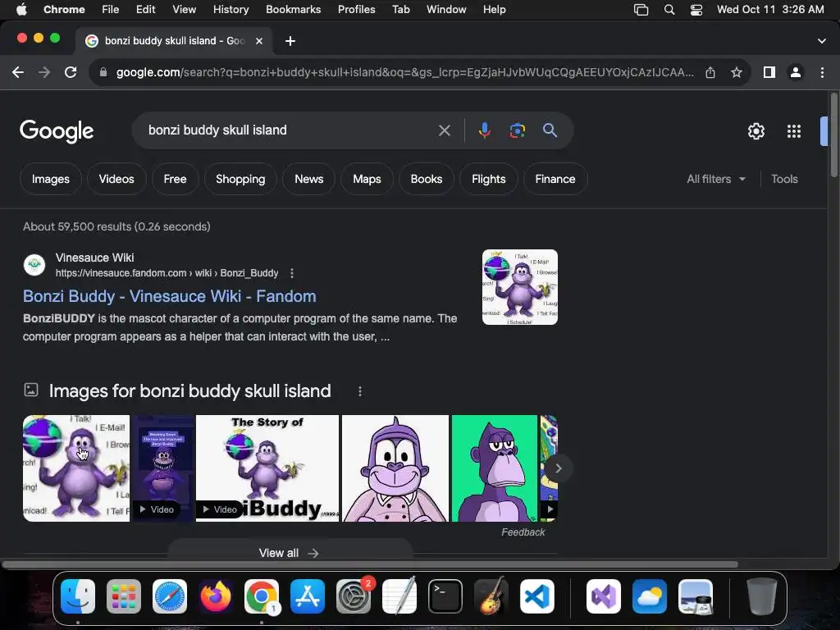Viewport: 840px width, 630px height.
Task: Open a new tab with the plus button
Action: [x=290, y=41]
